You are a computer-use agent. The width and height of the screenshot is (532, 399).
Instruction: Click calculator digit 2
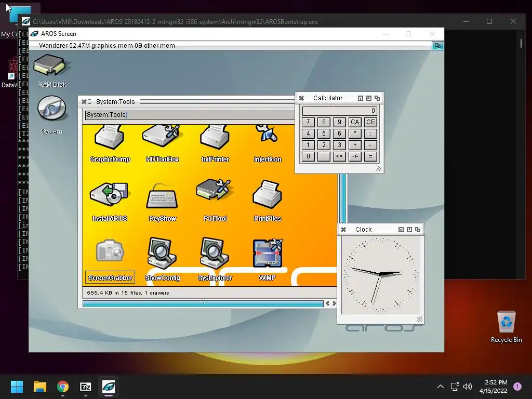(324, 145)
